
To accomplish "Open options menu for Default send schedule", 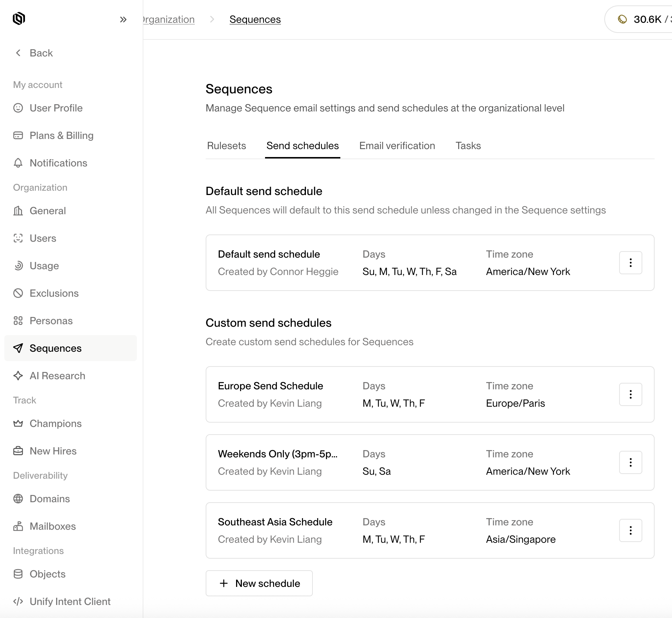I will coord(630,263).
